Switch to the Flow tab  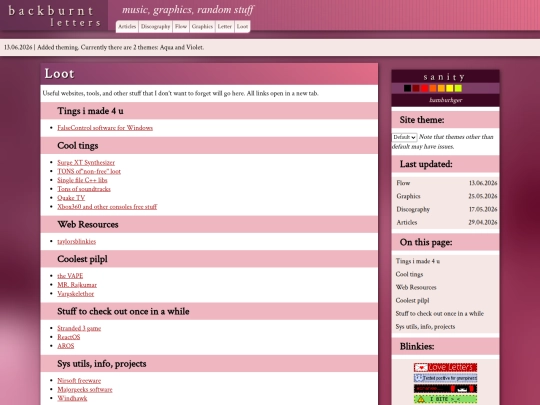point(181,27)
